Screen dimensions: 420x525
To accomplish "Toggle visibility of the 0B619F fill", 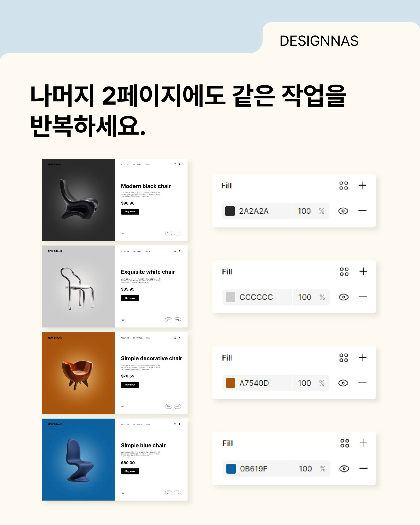I will [344, 469].
